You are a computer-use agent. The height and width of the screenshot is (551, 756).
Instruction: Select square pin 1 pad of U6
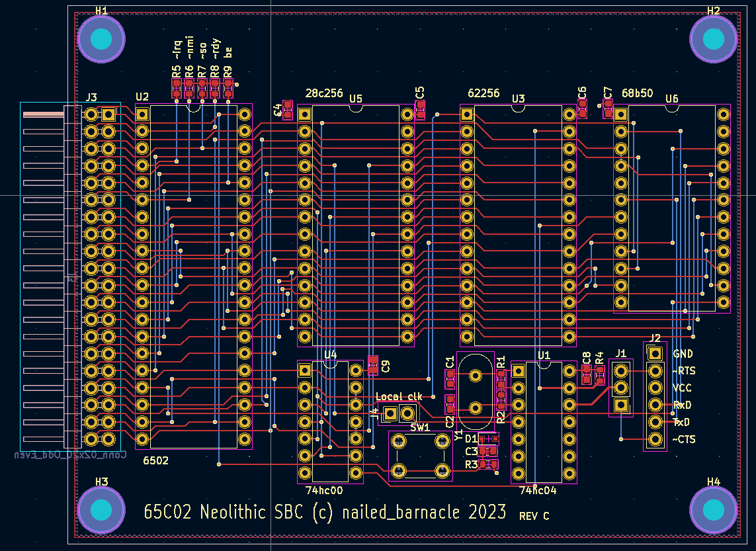[620, 114]
